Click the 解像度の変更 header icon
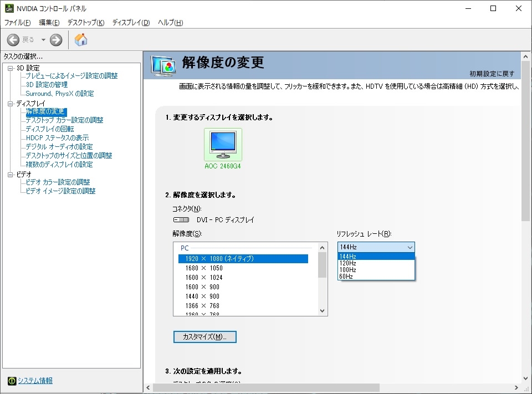 point(163,65)
